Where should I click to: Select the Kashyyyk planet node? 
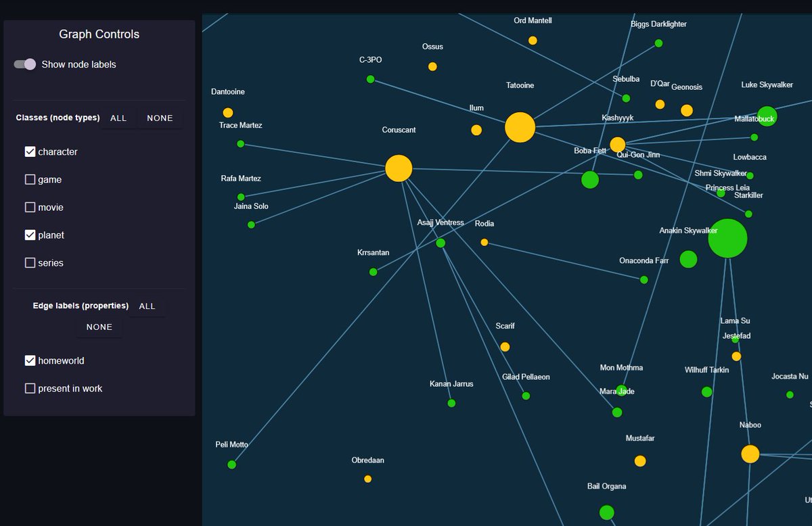point(617,145)
